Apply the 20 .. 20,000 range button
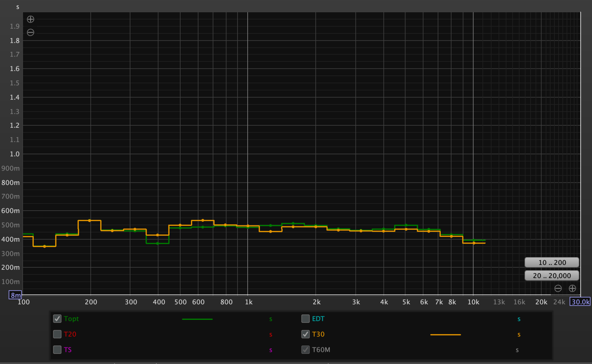Image resolution: width=592 pixels, height=364 pixels. 552,276
